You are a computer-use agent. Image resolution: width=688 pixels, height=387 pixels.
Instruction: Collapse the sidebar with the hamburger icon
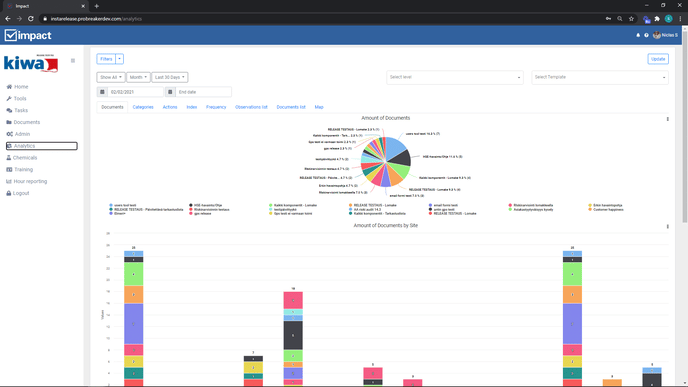click(x=73, y=61)
